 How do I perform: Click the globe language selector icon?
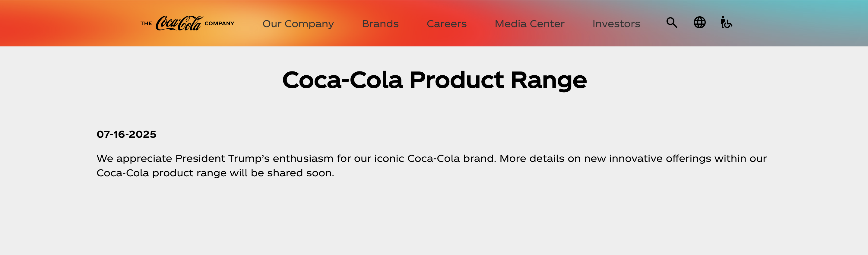(699, 23)
